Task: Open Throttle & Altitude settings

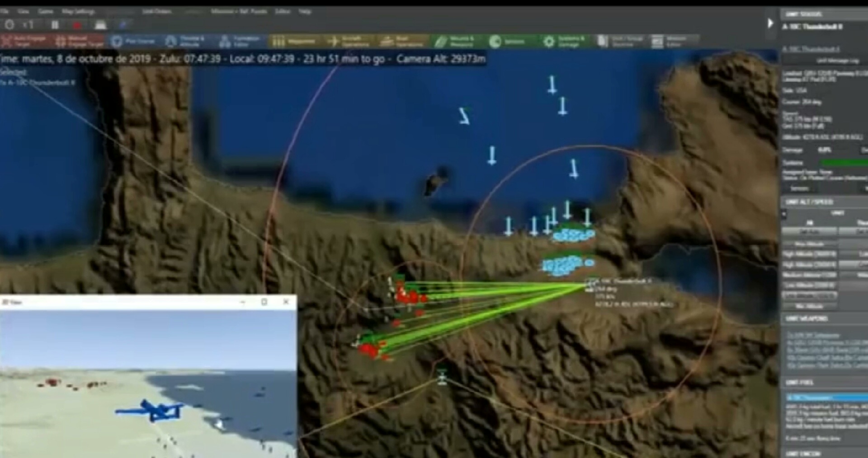Action: [185, 41]
